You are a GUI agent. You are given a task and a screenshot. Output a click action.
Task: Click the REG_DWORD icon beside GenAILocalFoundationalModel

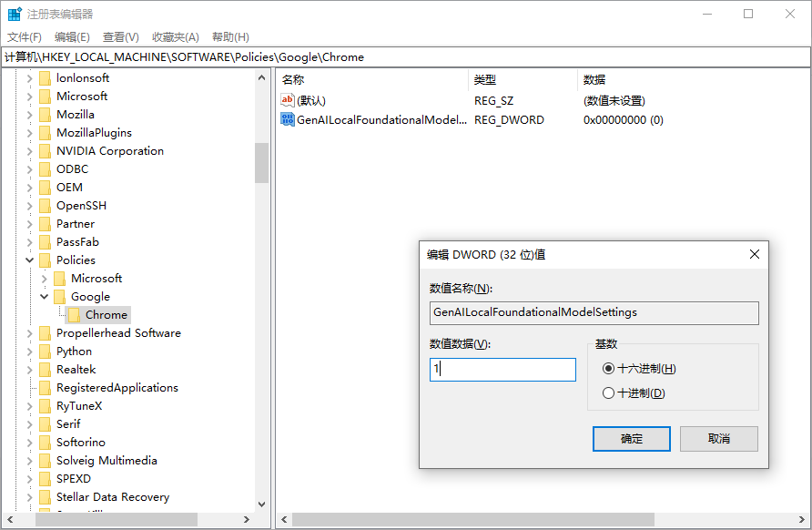point(287,119)
